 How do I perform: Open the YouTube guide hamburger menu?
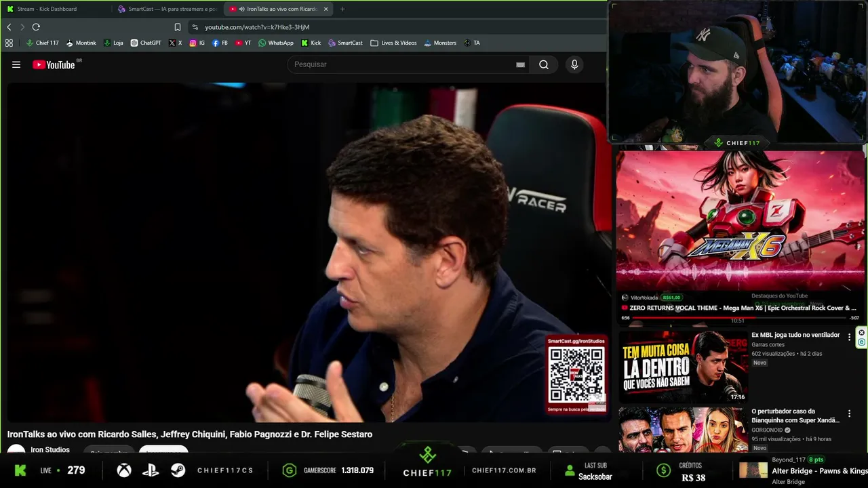click(x=16, y=64)
